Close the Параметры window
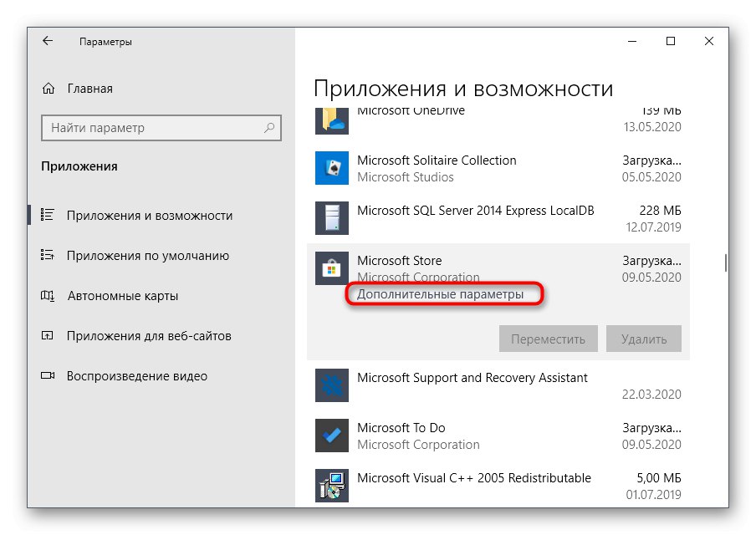This screenshot has height=535, width=756. 709,42
